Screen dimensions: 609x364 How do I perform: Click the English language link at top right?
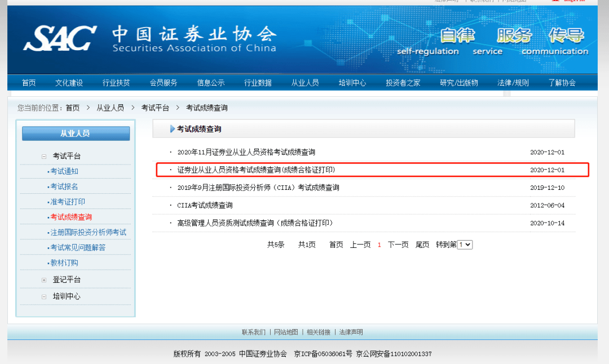574,2
